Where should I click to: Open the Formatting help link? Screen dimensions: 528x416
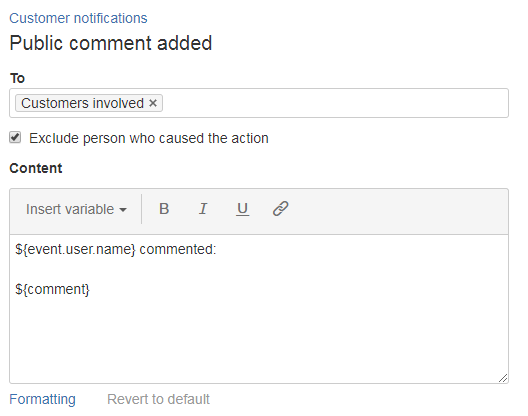(x=42, y=399)
